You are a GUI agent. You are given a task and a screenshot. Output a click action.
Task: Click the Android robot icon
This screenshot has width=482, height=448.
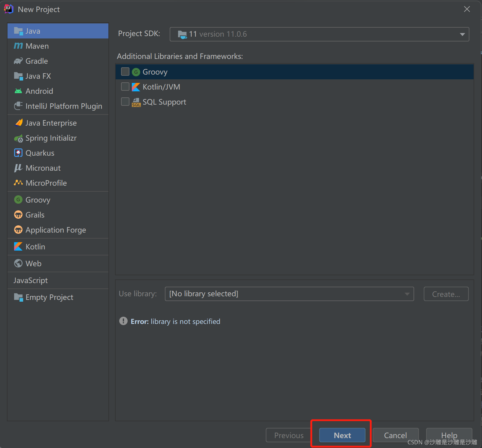pyautogui.click(x=18, y=91)
